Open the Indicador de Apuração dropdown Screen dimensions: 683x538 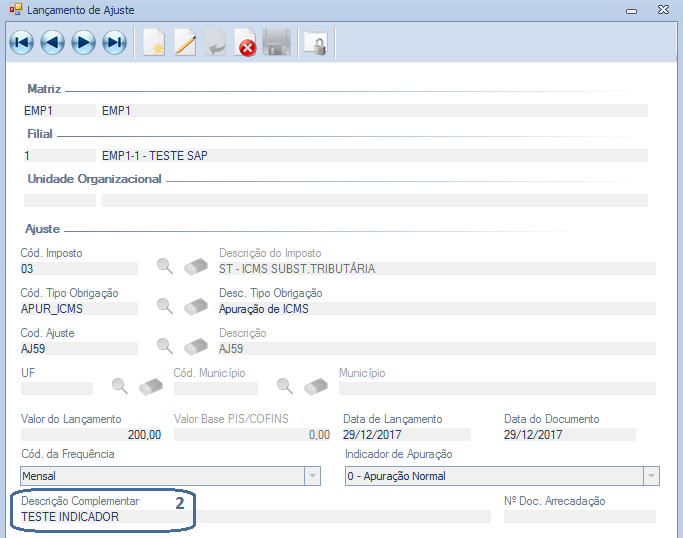651,476
